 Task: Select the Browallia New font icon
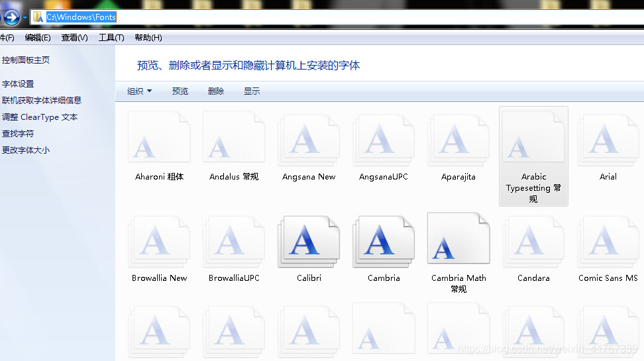tap(159, 242)
